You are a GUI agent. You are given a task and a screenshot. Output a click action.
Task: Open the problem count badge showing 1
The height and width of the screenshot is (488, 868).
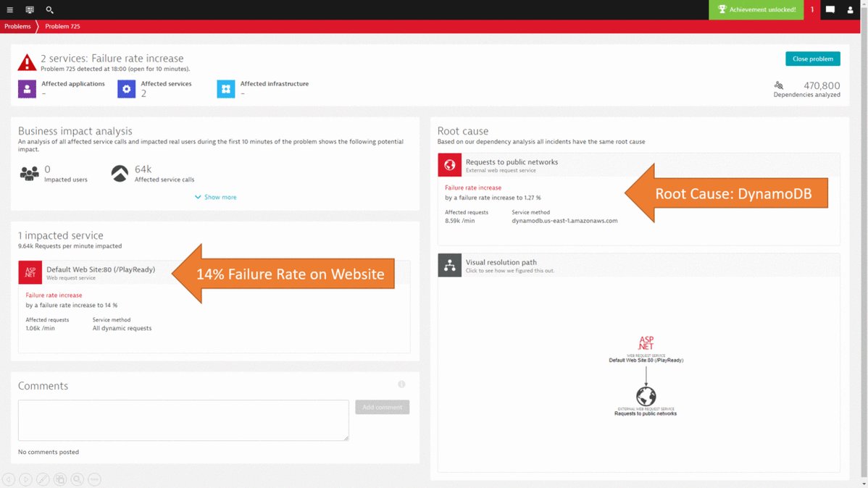[x=812, y=9]
